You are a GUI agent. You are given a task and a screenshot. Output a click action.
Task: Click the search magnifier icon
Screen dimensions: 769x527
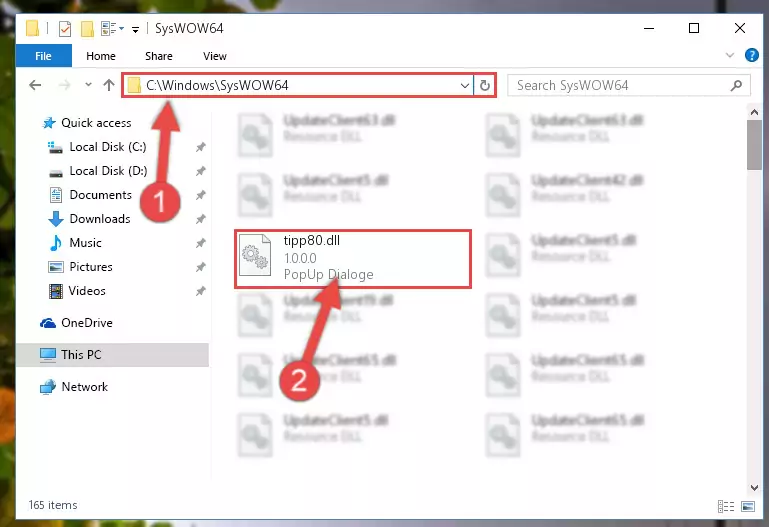(x=736, y=86)
